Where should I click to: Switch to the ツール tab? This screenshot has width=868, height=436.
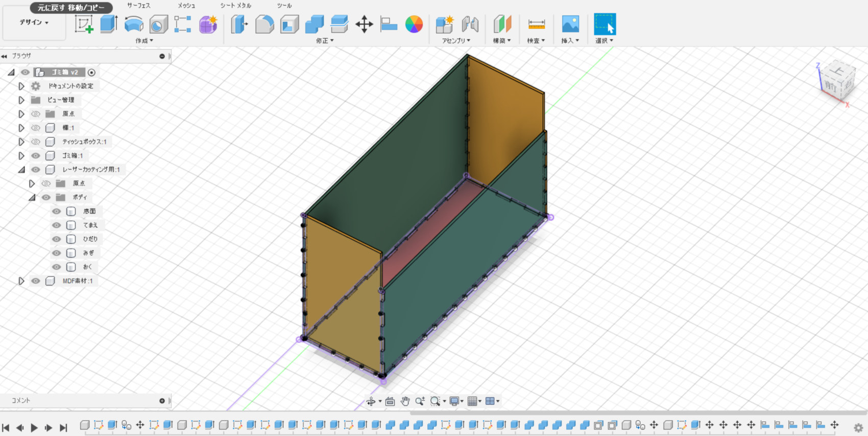click(284, 6)
